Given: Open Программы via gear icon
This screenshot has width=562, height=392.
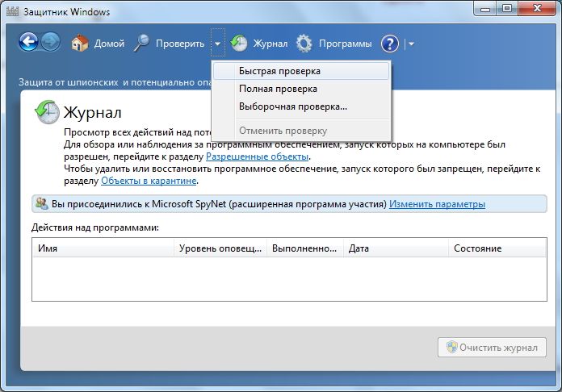Looking at the screenshot, I should (x=304, y=44).
